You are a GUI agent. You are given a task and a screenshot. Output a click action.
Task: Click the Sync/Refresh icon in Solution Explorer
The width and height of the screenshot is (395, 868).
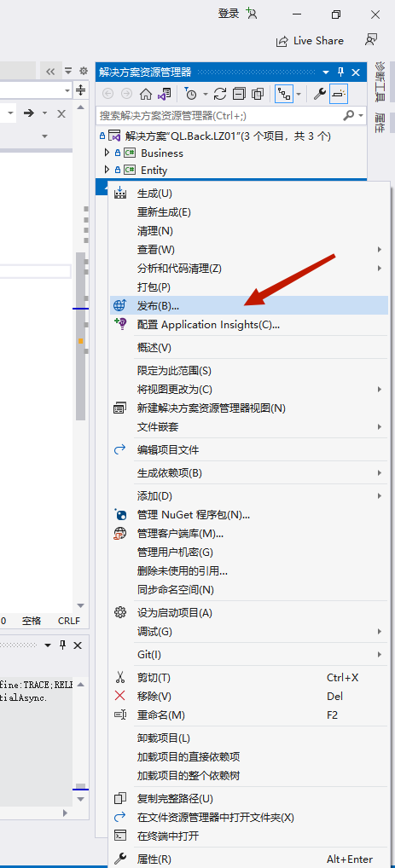point(220,94)
